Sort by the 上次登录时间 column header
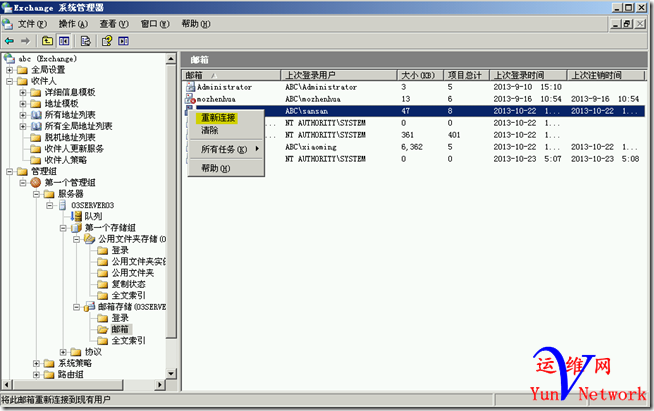654x411 pixels. point(528,75)
